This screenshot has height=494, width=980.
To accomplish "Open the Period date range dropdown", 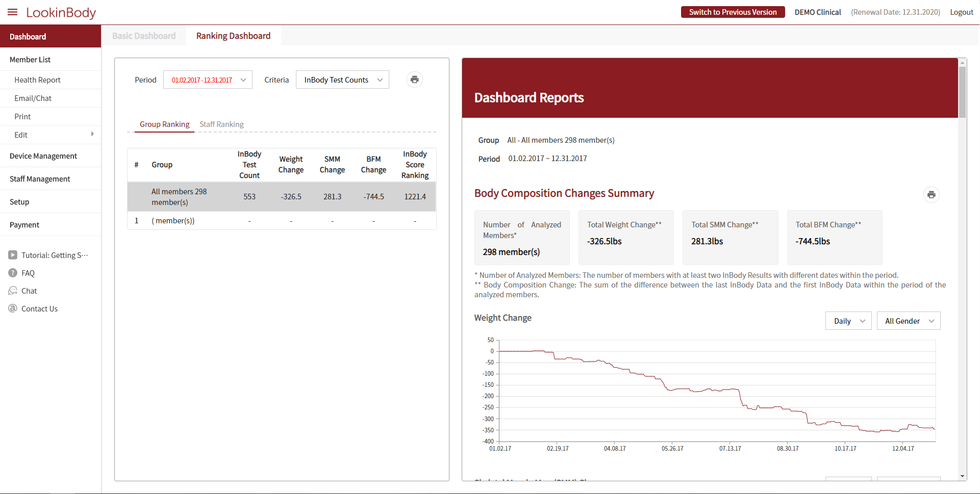I will point(208,80).
